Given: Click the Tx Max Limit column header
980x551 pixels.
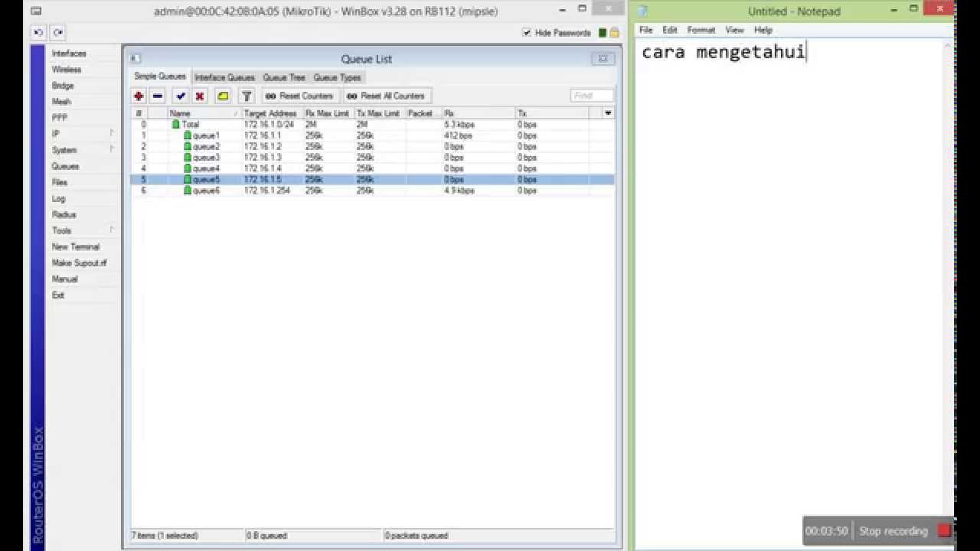Looking at the screenshot, I should click(x=379, y=113).
